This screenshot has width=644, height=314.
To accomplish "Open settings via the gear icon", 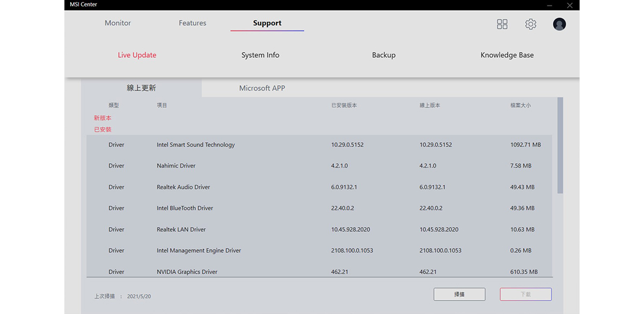I will (531, 24).
